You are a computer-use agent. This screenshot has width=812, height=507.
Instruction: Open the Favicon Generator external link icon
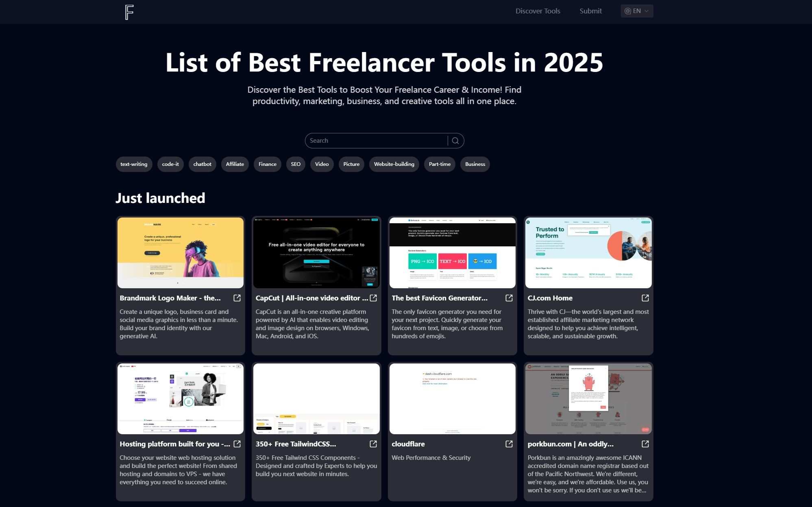[509, 298]
